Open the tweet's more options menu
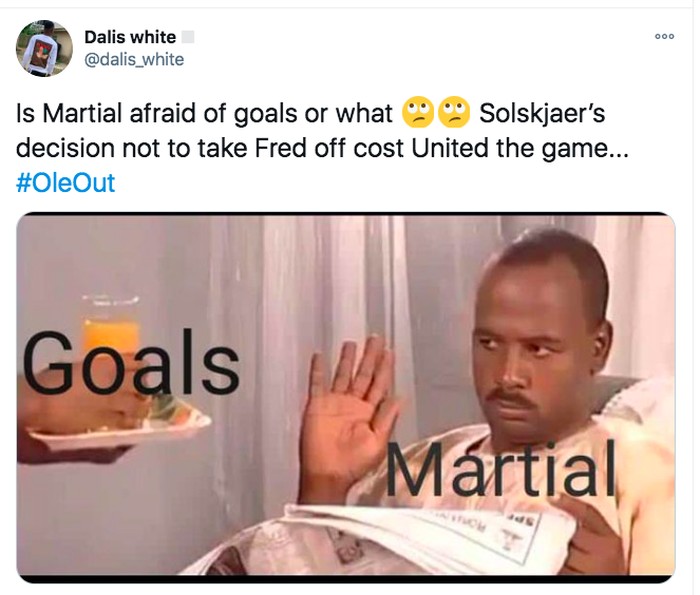This screenshot has height=595, width=700. pyautogui.click(x=664, y=37)
